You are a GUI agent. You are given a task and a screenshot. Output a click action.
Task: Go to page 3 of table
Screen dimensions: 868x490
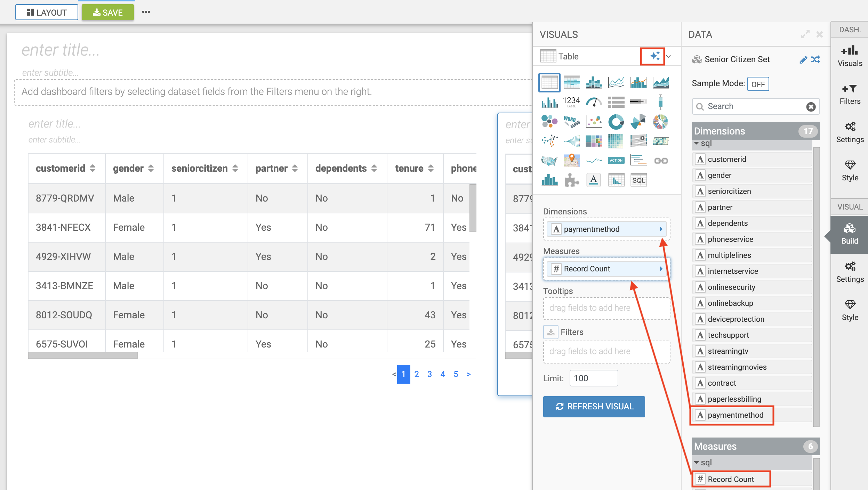coord(429,374)
